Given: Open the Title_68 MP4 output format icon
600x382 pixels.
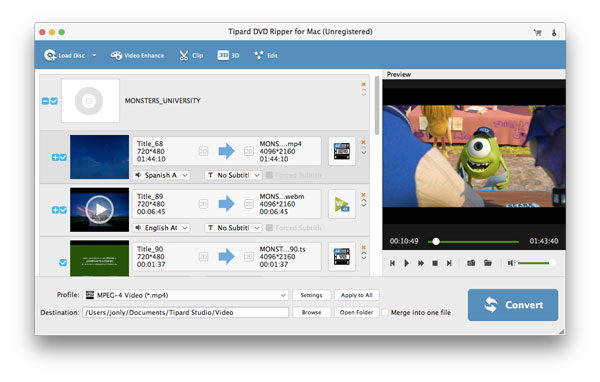Looking at the screenshot, I should coord(342,151).
